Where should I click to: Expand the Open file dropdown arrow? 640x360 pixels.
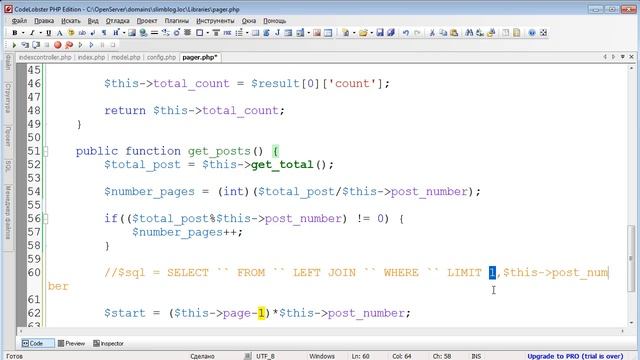click(372, 33)
